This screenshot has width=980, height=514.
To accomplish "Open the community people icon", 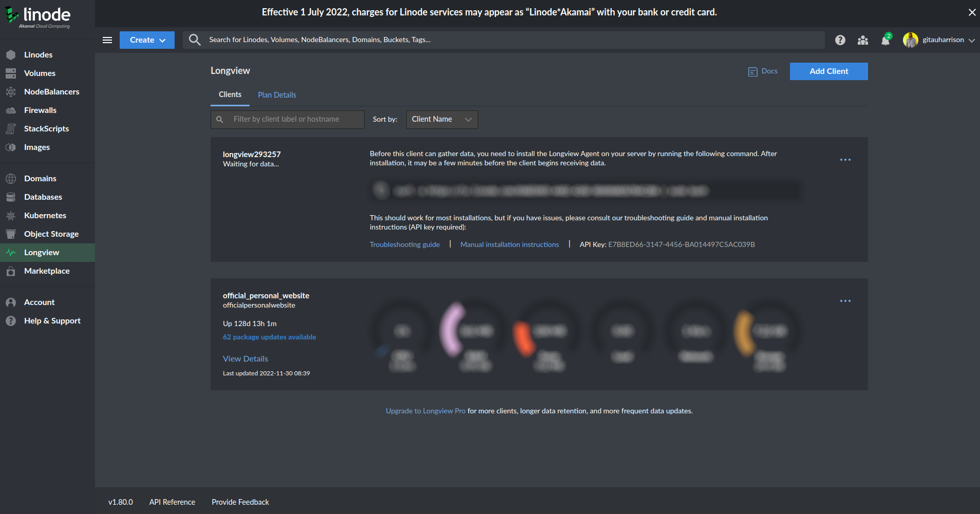I will point(863,40).
